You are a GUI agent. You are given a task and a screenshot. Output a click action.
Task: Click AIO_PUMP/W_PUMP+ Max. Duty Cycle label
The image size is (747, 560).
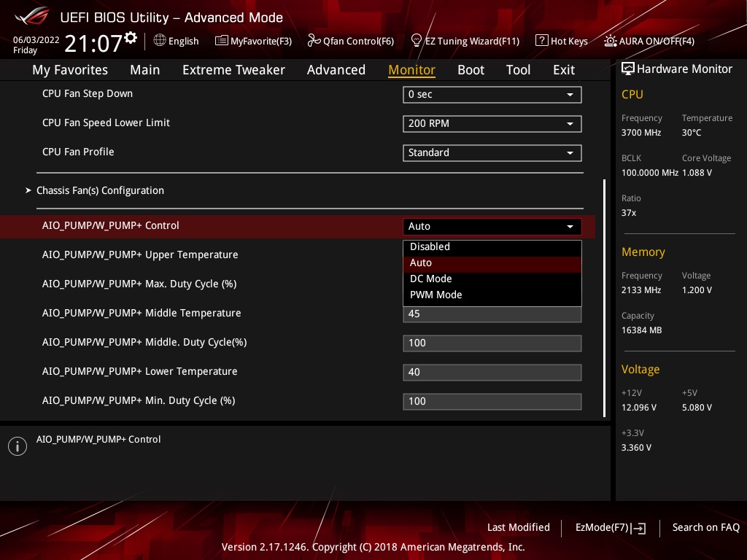click(x=139, y=284)
